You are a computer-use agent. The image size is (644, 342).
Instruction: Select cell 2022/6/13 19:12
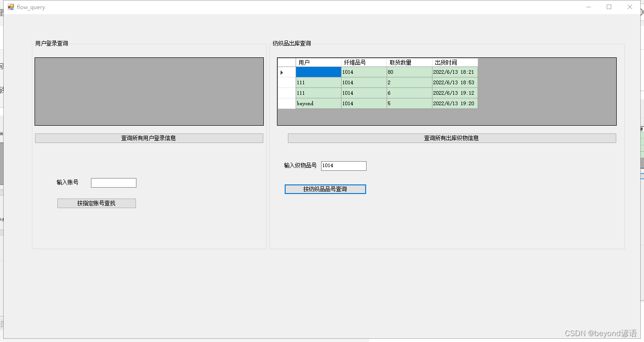(x=455, y=93)
